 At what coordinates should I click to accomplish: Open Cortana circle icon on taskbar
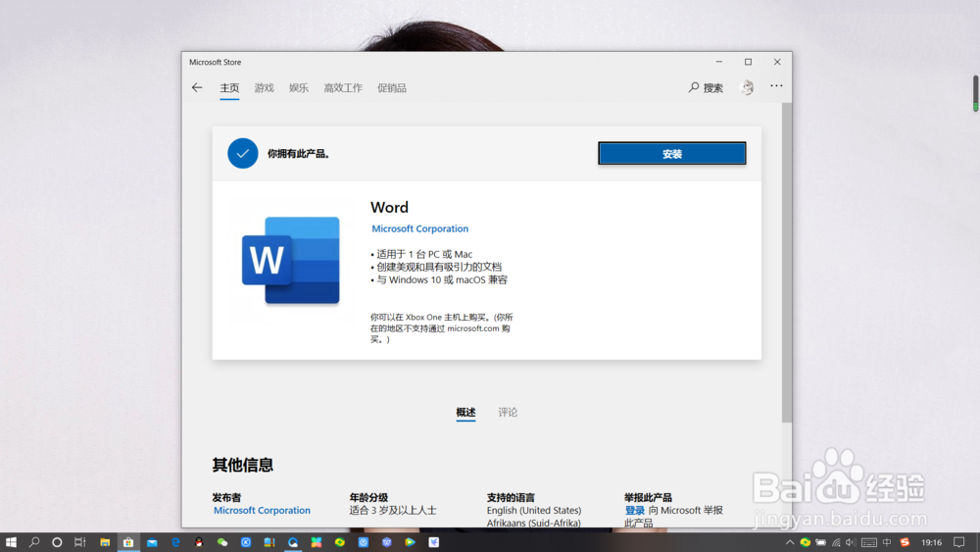57,542
